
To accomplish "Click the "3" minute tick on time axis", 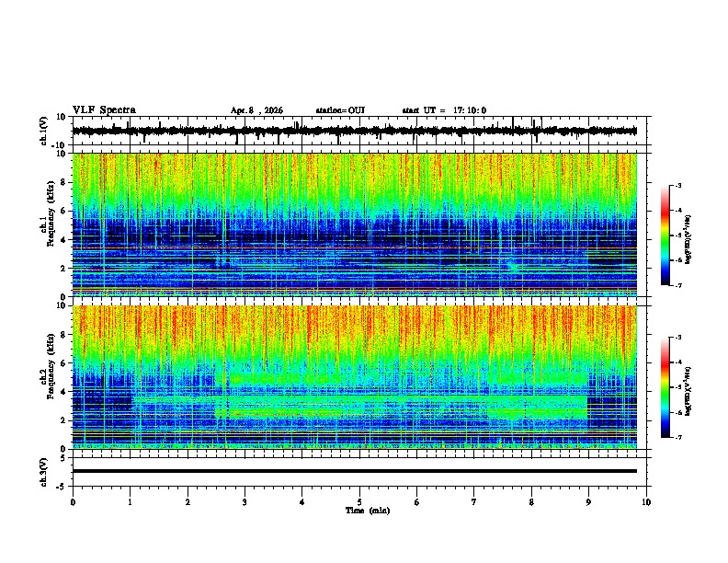I will pos(245,502).
